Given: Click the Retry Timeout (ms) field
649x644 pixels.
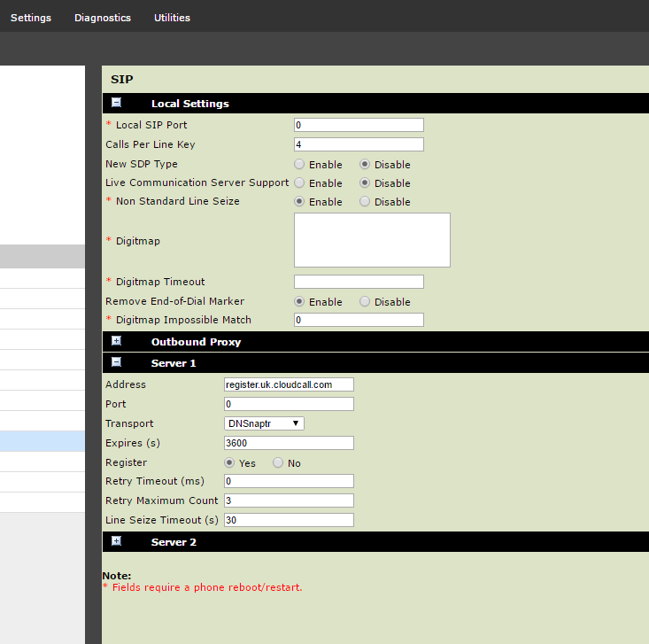Looking at the screenshot, I should coord(289,481).
